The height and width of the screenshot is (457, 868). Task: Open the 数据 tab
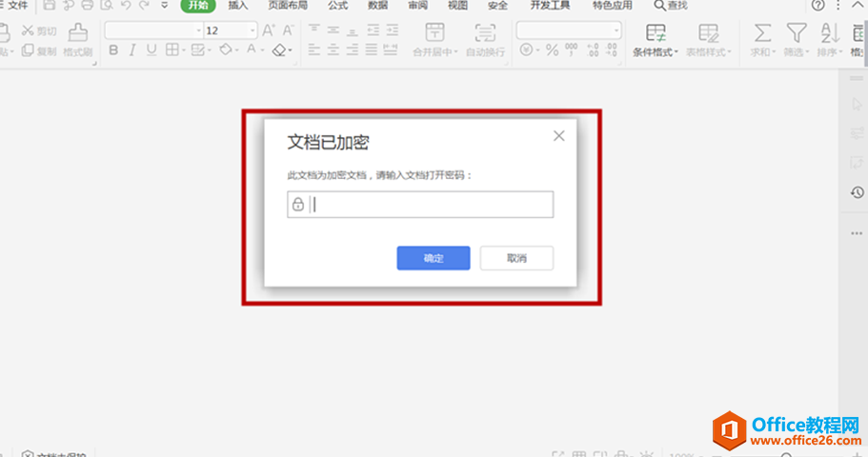coord(377,6)
